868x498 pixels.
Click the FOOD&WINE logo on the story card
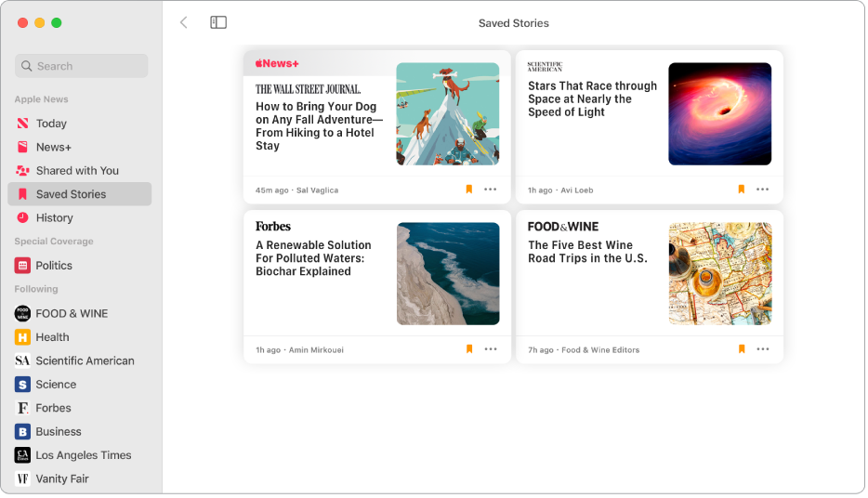click(563, 227)
